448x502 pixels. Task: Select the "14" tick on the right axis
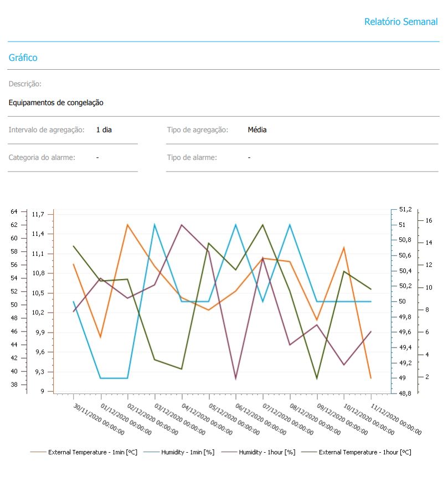429,242
